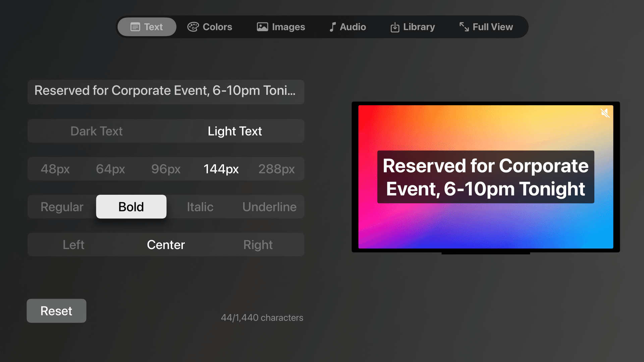Click the Reset button

pos(56,311)
